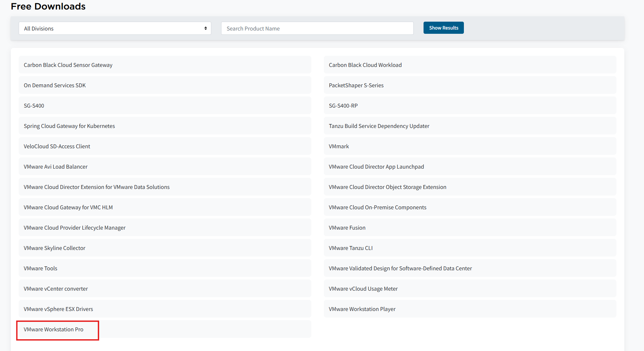Select VMware Skyline Collector
644x351 pixels.
165,248
